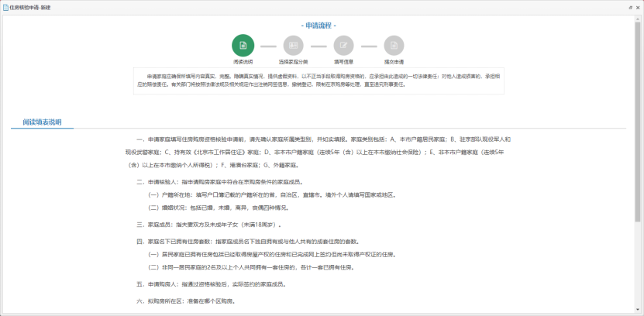Click the document icon in title bar
Image resolution: width=644 pixels, height=316 pixels.
(5, 6)
